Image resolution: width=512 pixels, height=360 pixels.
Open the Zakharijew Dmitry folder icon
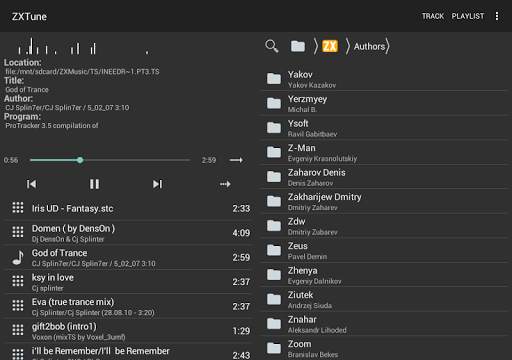274,201
